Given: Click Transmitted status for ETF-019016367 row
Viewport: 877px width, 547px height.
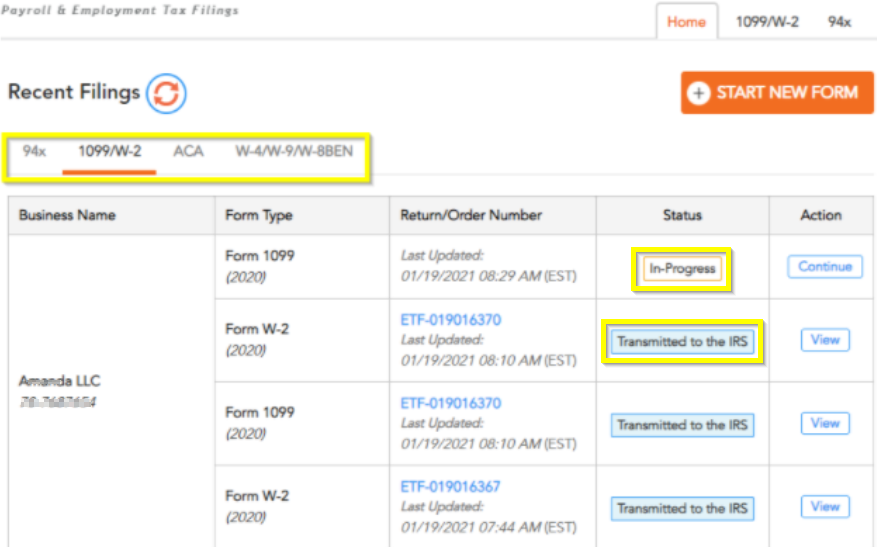Looking at the screenshot, I should (682, 508).
